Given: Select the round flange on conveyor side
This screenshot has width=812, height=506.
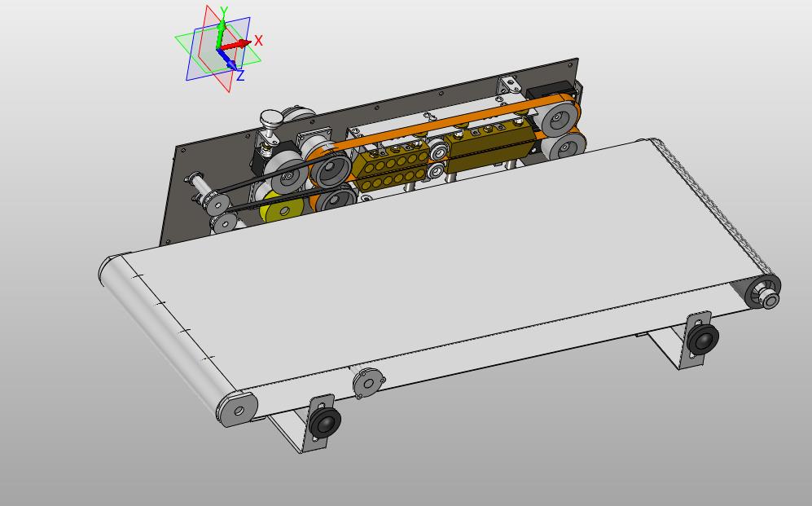Looking at the screenshot, I should pos(369,383).
